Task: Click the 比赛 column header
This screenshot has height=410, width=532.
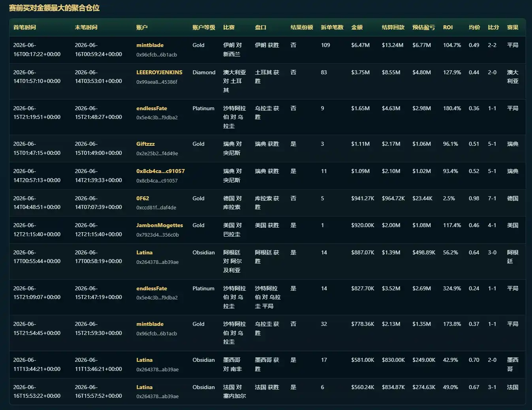Action: coord(229,27)
